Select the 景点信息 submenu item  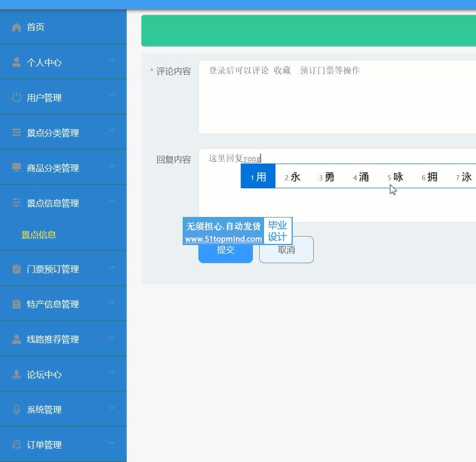(x=39, y=235)
